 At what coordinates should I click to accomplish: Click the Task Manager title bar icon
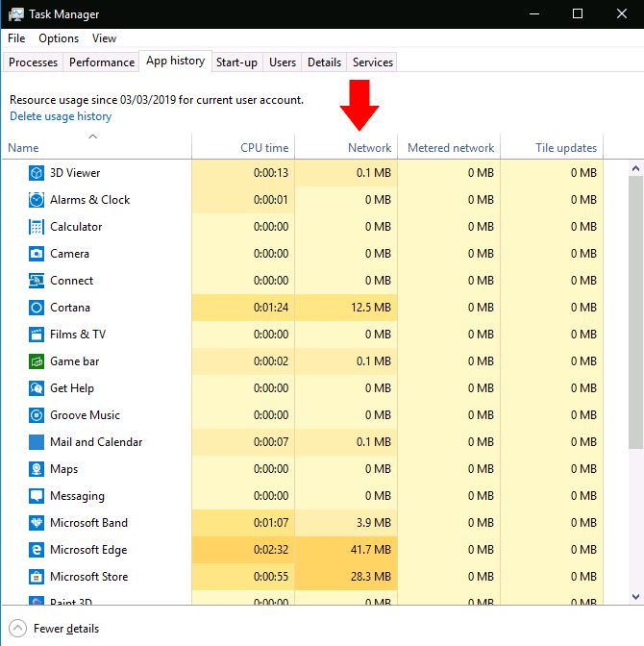[15, 14]
